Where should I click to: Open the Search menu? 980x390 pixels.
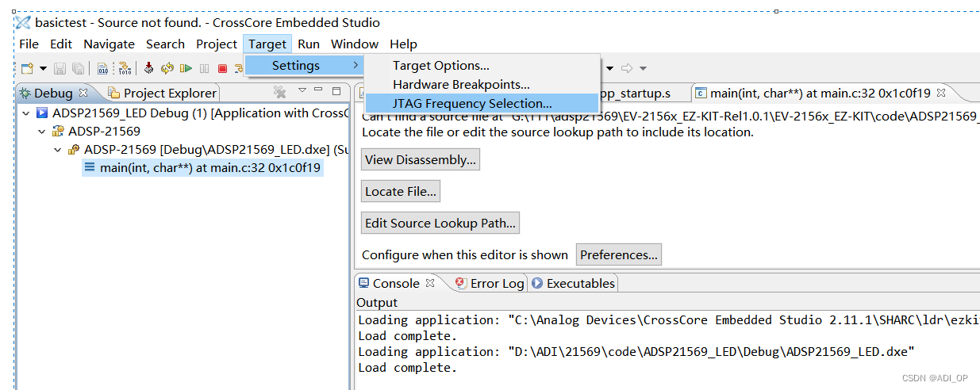tap(165, 44)
